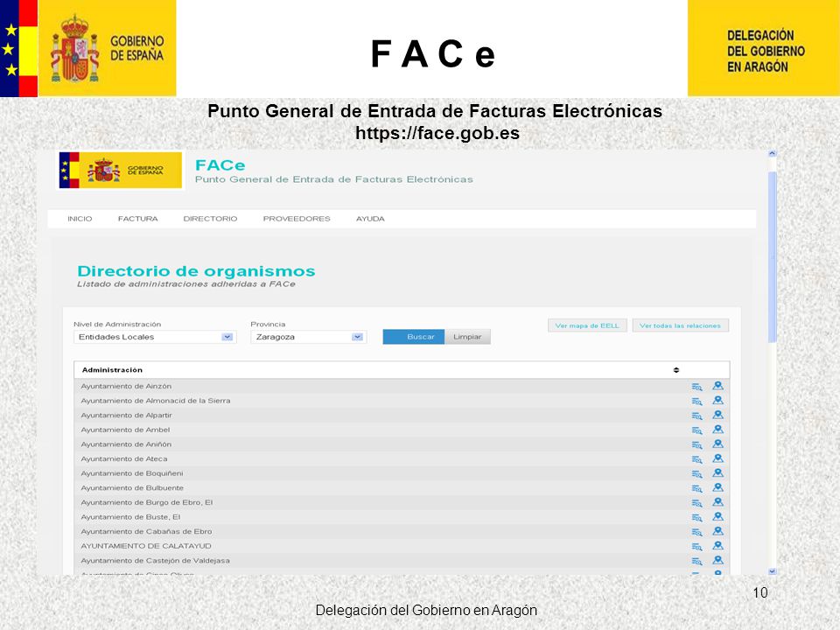Show map pin for Ayuntamiento de Bulbuente
840x630 pixels.
click(717, 487)
